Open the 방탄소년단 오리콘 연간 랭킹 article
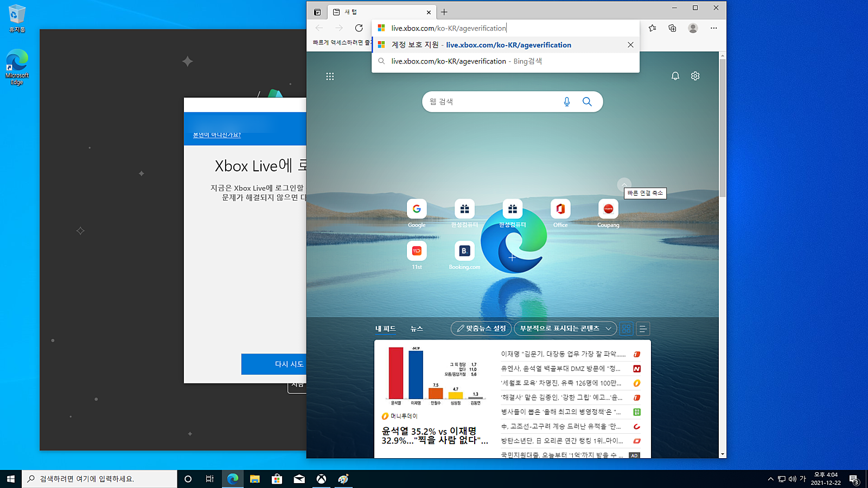The image size is (868, 488). (x=561, y=441)
